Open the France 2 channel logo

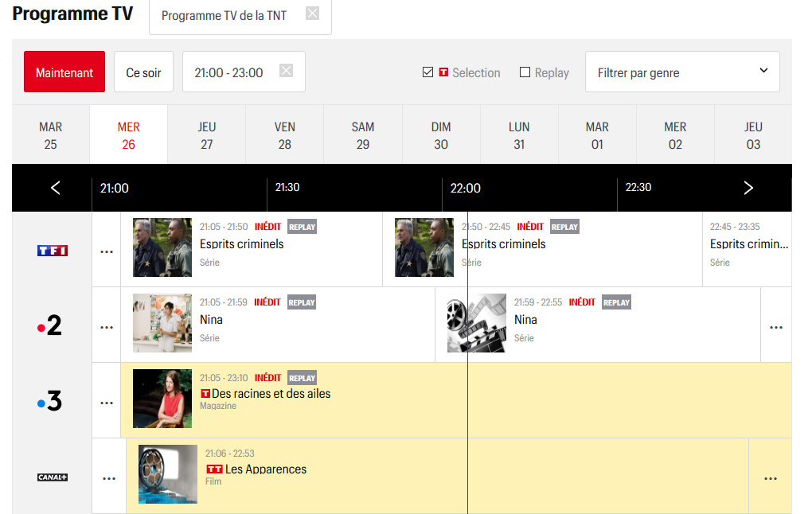49,325
